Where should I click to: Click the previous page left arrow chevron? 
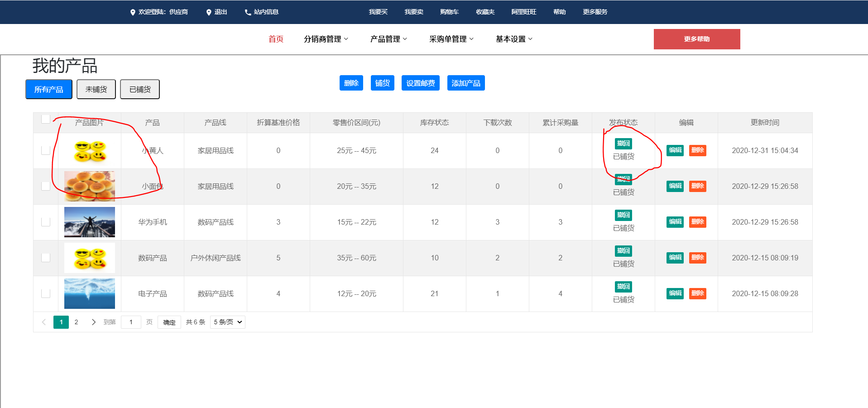(x=43, y=322)
